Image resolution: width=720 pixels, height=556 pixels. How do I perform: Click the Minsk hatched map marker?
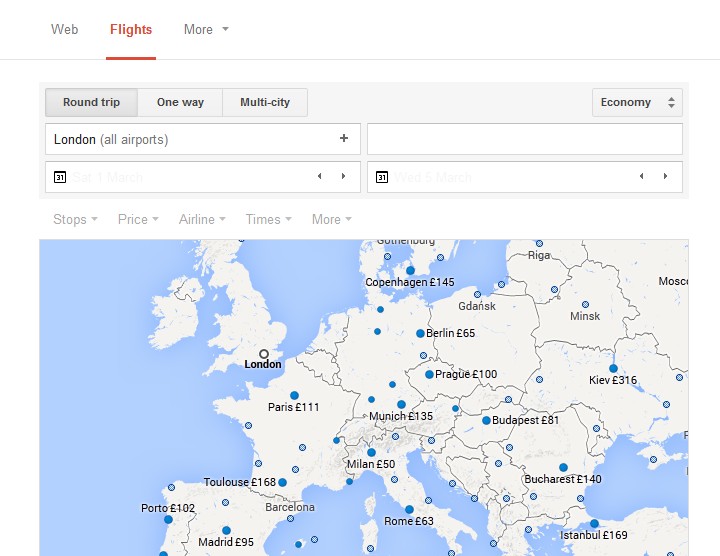(585, 304)
